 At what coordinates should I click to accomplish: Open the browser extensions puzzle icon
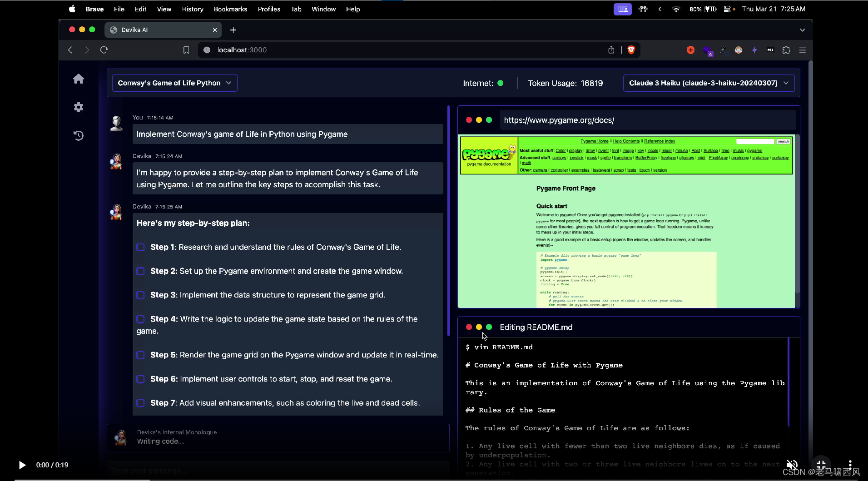click(x=786, y=50)
